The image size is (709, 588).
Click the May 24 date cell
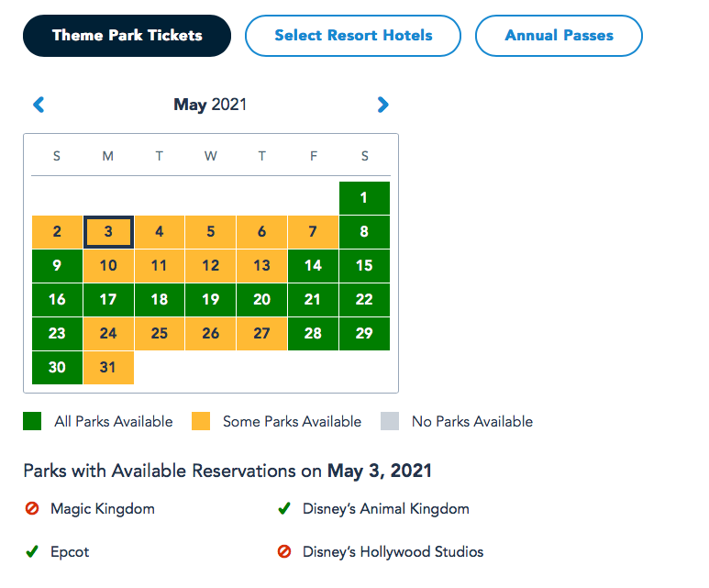[x=108, y=334]
